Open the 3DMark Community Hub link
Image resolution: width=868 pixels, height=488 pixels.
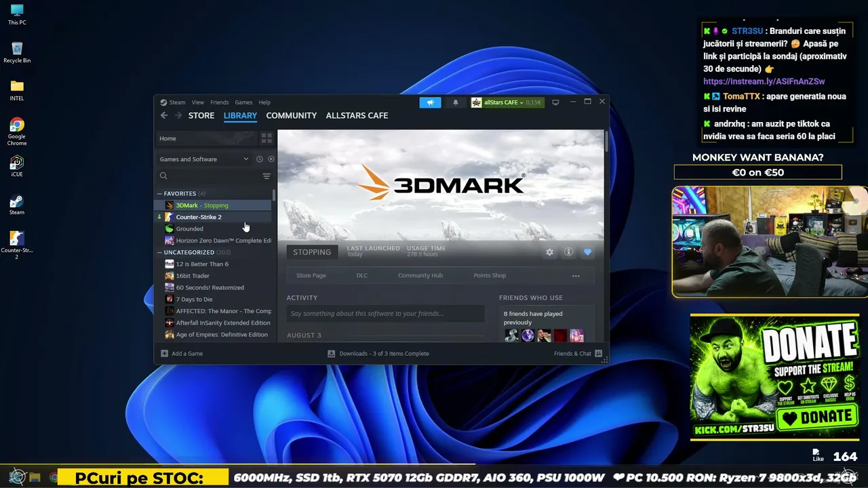tap(420, 276)
